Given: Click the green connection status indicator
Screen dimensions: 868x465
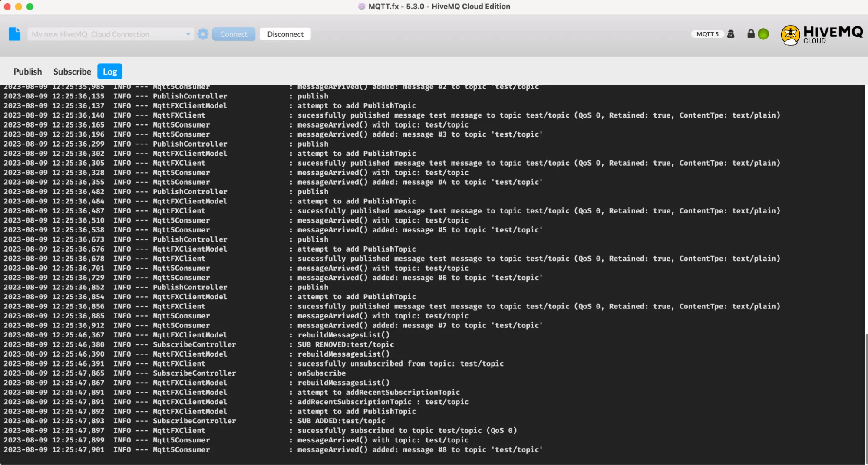Looking at the screenshot, I should pyautogui.click(x=763, y=34).
